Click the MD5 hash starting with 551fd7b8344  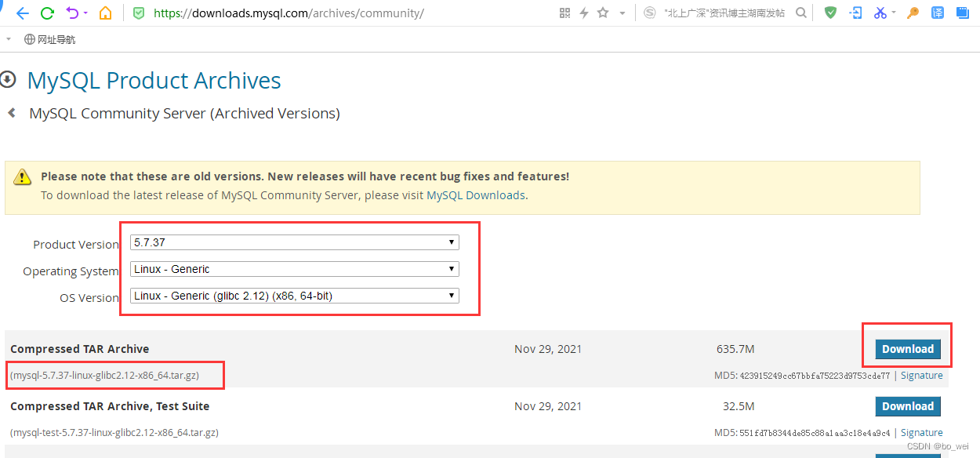click(815, 433)
